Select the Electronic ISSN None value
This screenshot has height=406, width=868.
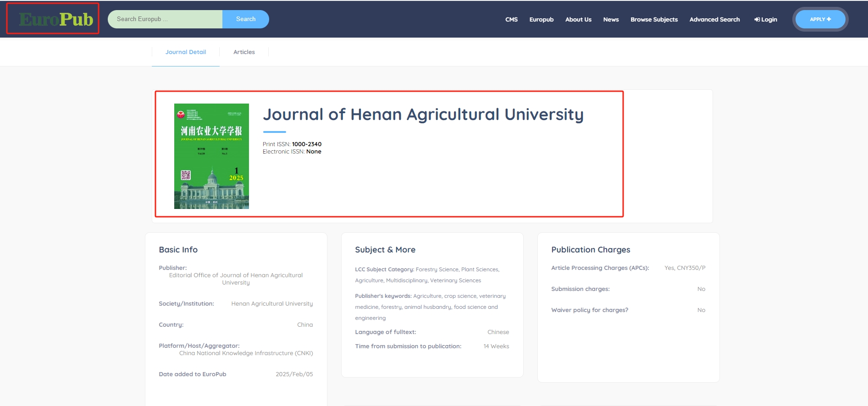[x=314, y=152]
